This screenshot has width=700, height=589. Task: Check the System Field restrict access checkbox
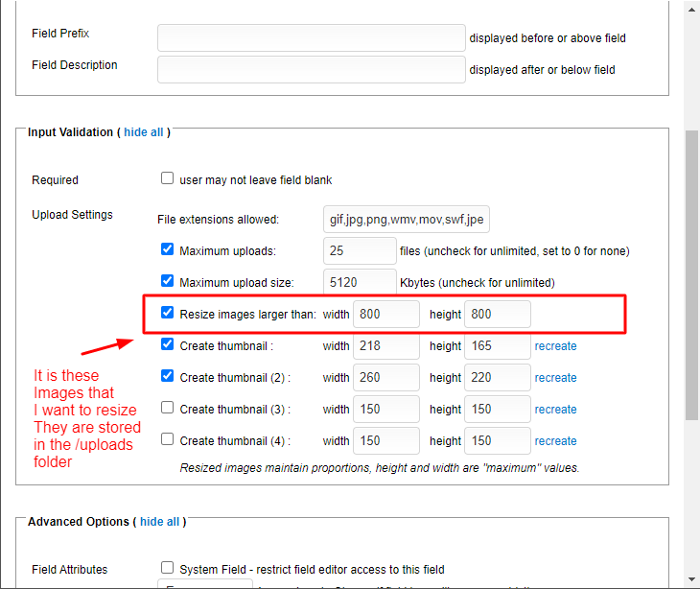168,568
